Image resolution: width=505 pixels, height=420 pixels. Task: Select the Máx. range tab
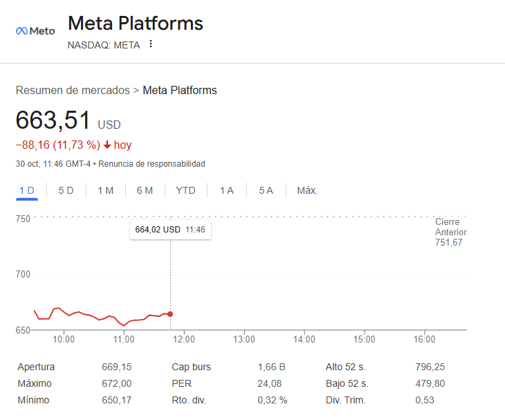pos(307,190)
